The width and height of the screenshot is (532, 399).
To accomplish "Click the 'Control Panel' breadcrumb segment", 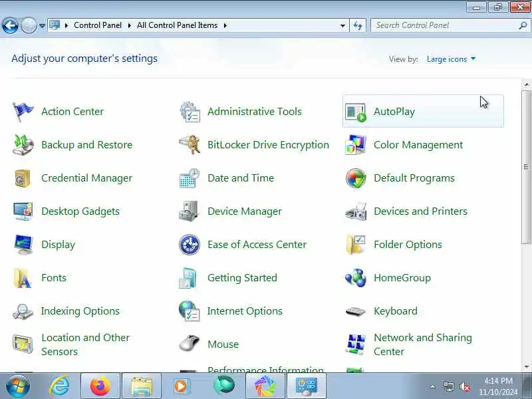I will point(98,25).
